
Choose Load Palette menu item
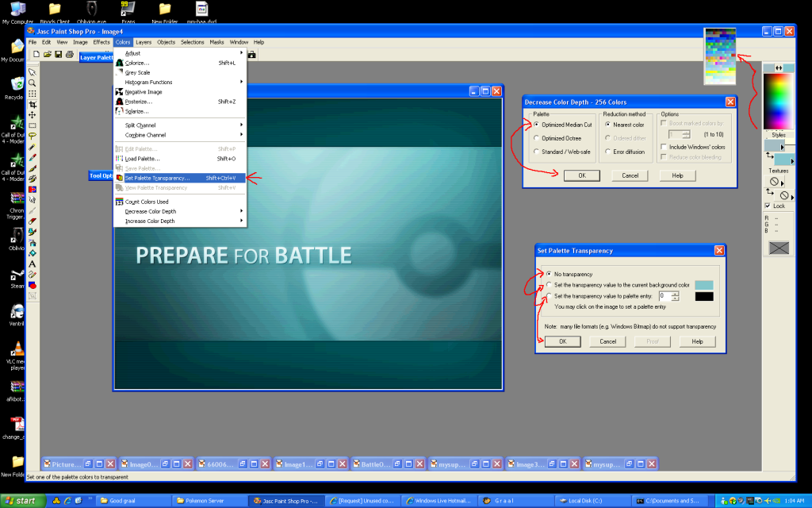click(180, 159)
